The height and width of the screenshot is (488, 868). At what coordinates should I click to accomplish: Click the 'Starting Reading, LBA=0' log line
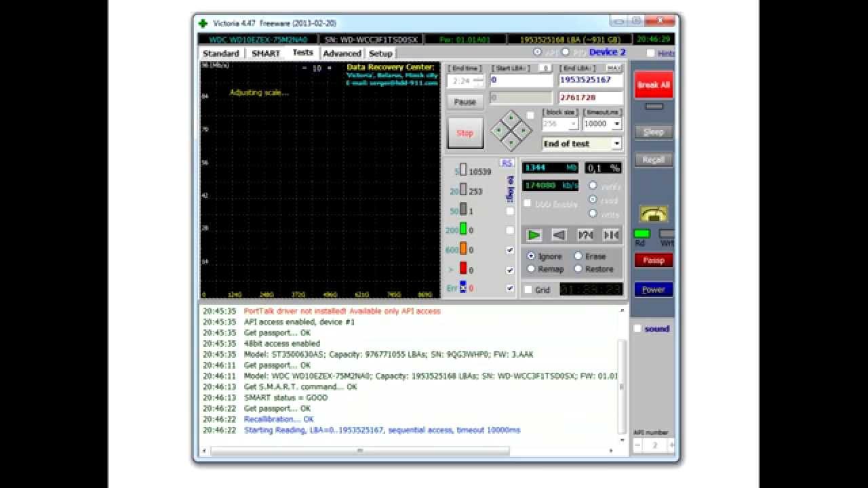(x=382, y=430)
